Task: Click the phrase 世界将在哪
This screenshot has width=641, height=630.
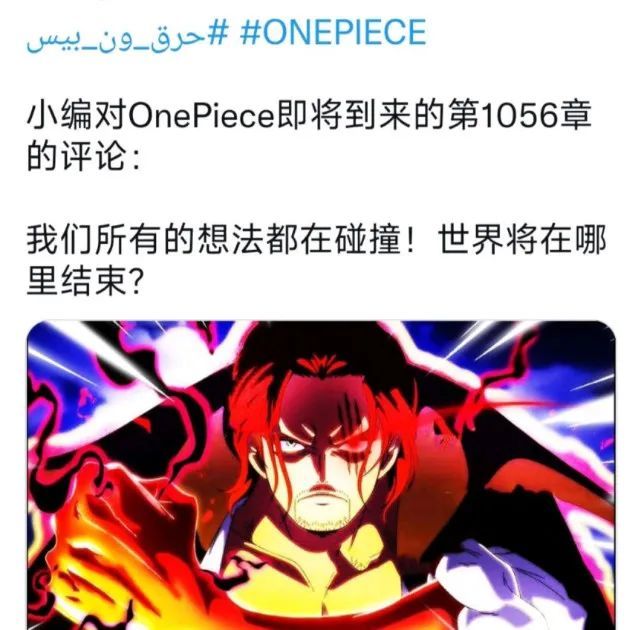Action: tap(522, 240)
